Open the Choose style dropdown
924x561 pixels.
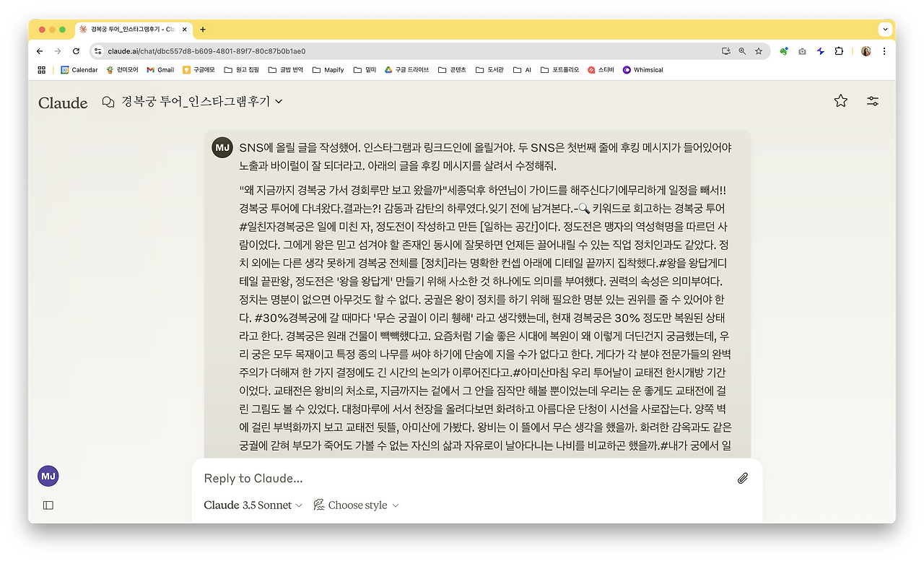356,505
